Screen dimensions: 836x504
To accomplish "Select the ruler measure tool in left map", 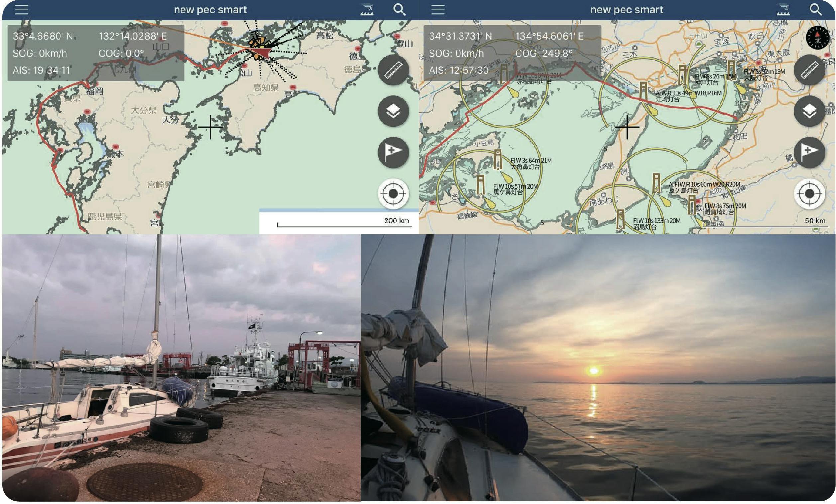I will click(393, 69).
